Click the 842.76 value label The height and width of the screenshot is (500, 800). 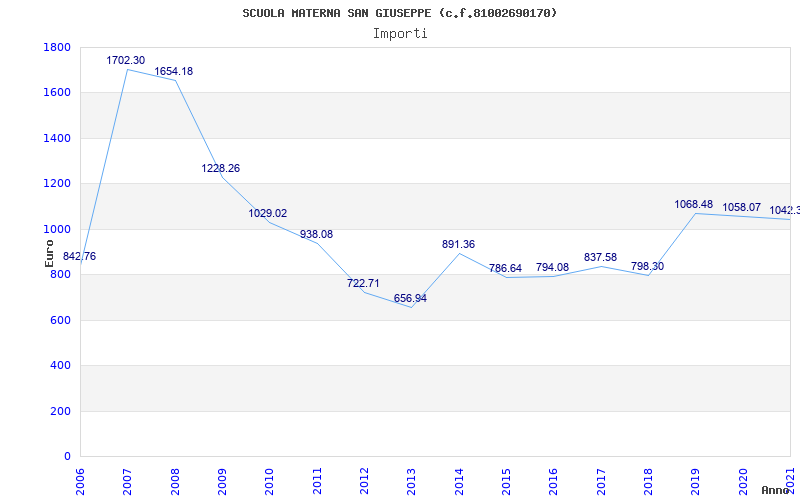pyautogui.click(x=79, y=256)
